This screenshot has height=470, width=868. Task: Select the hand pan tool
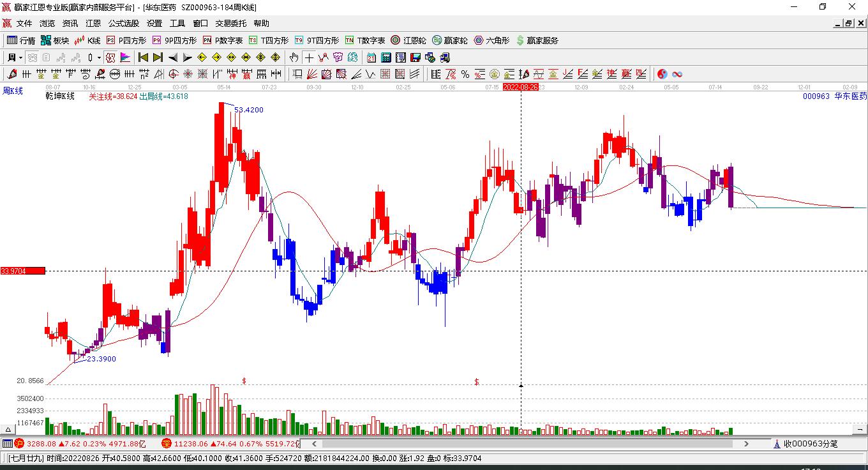[294, 57]
